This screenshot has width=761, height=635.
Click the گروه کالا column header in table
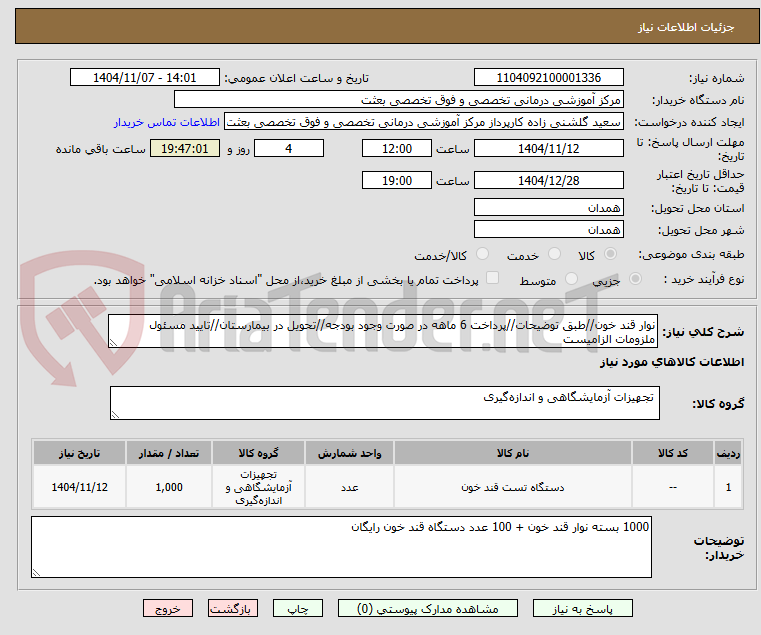(x=258, y=453)
